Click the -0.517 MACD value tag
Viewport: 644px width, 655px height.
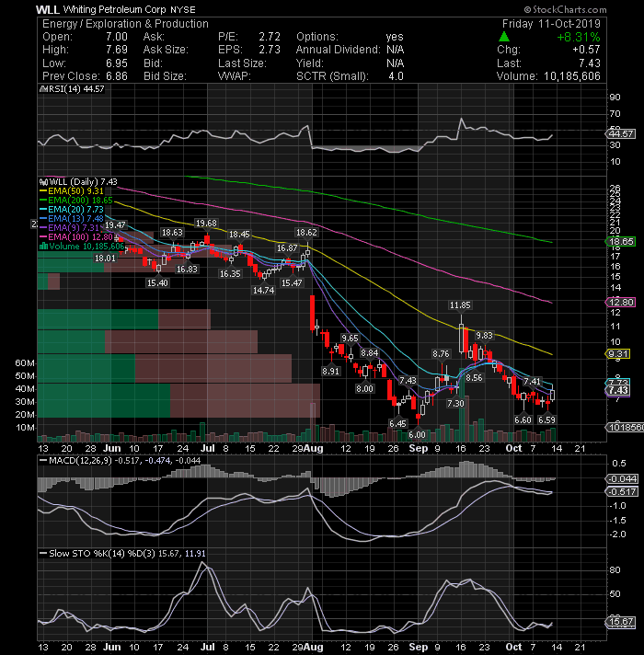point(622,491)
